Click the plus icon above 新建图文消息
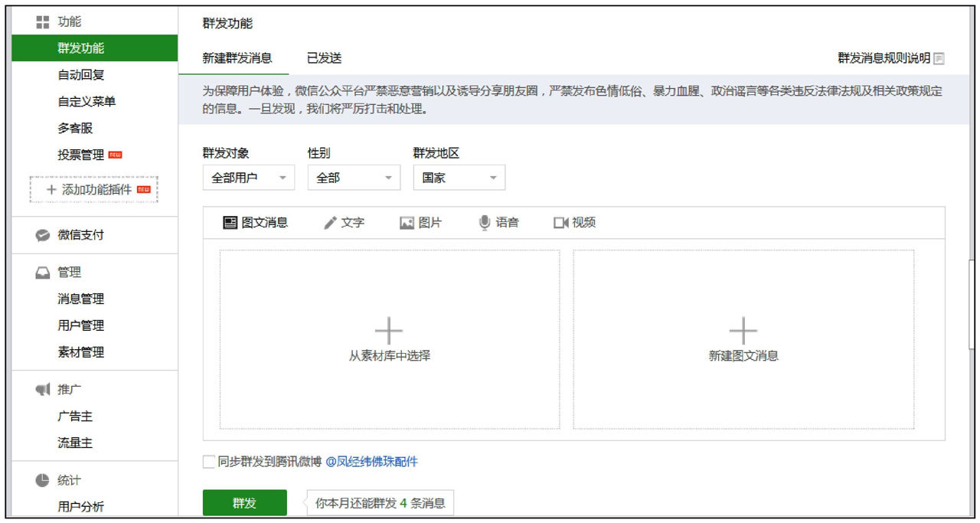980x523 pixels. pos(743,331)
